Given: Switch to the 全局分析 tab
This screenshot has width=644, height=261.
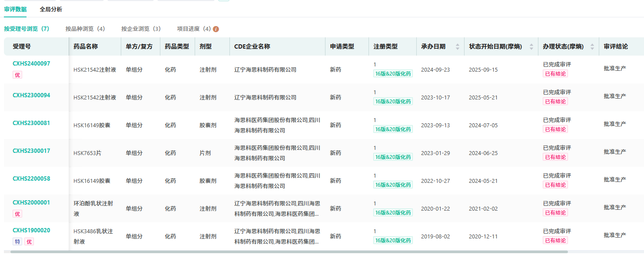Looking at the screenshot, I should (51, 9).
